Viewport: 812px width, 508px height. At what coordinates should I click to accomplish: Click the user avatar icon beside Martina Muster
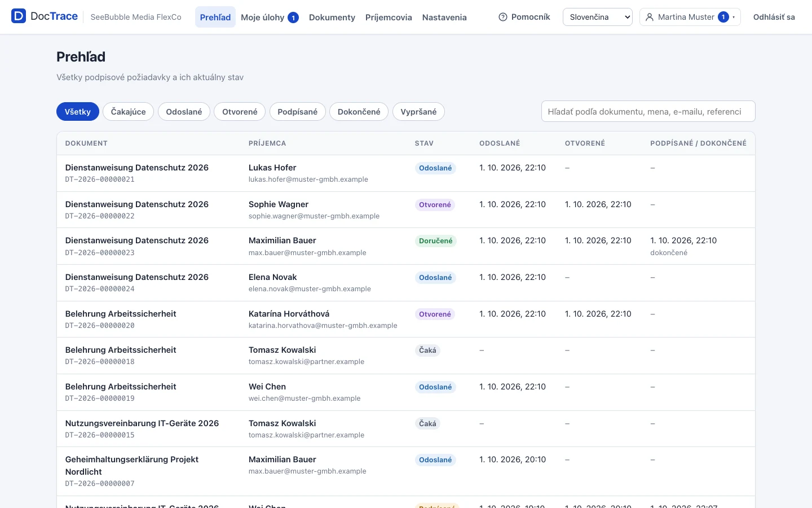coord(650,17)
